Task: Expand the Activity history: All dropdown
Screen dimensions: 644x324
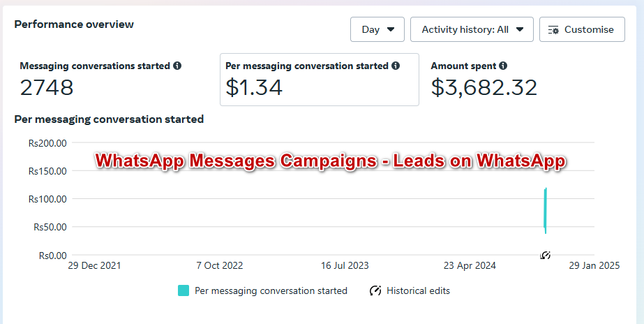Action: [x=472, y=29]
